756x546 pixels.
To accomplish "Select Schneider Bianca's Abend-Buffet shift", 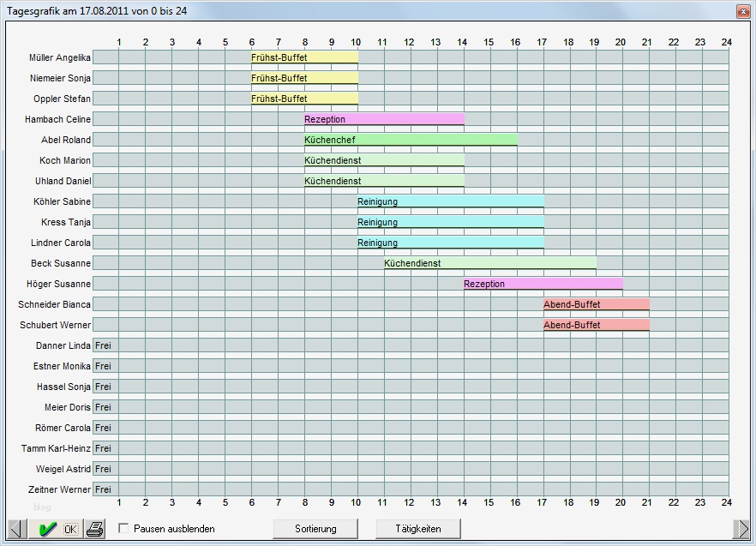I will pos(596,304).
